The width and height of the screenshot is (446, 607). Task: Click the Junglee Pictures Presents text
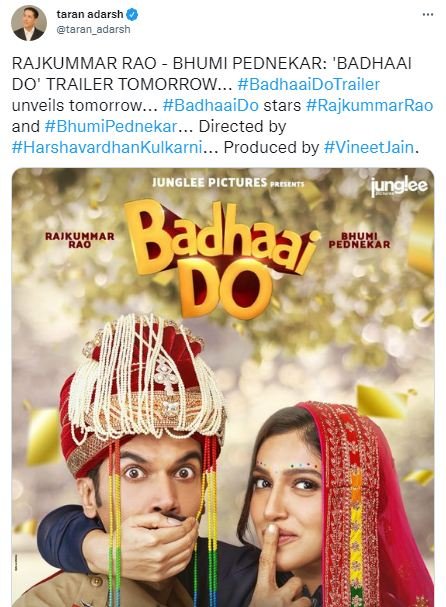click(x=228, y=183)
